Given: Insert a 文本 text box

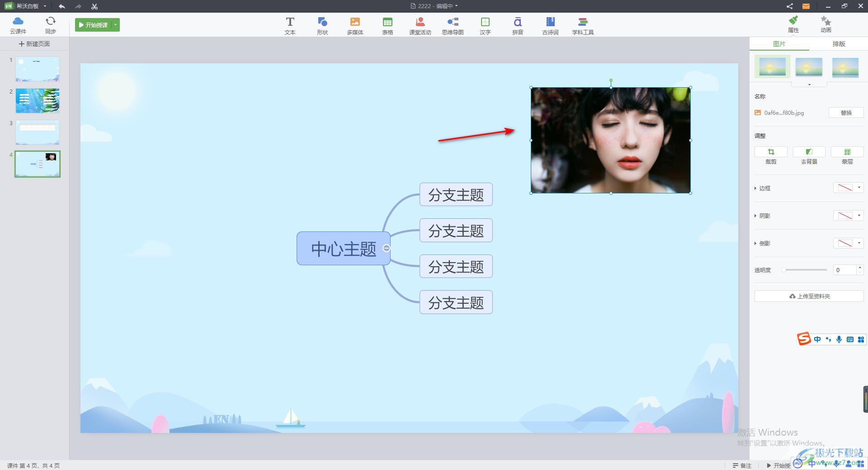Looking at the screenshot, I should coord(290,25).
